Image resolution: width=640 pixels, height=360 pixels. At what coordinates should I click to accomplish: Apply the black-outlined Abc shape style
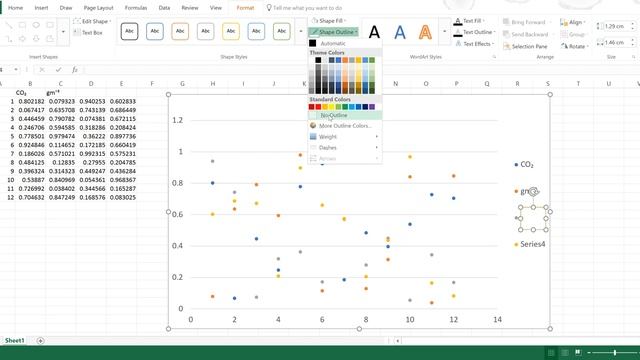pos(129,31)
